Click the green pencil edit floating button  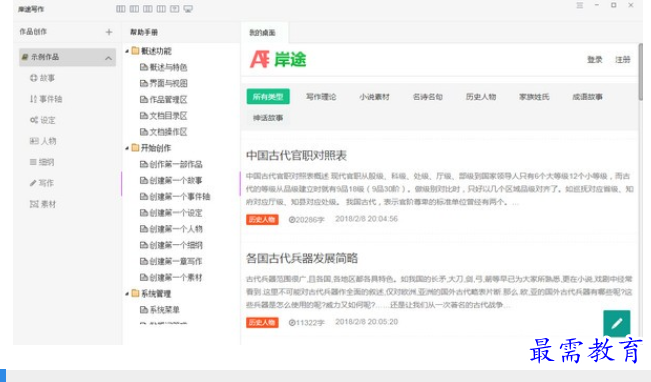point(617,323)
